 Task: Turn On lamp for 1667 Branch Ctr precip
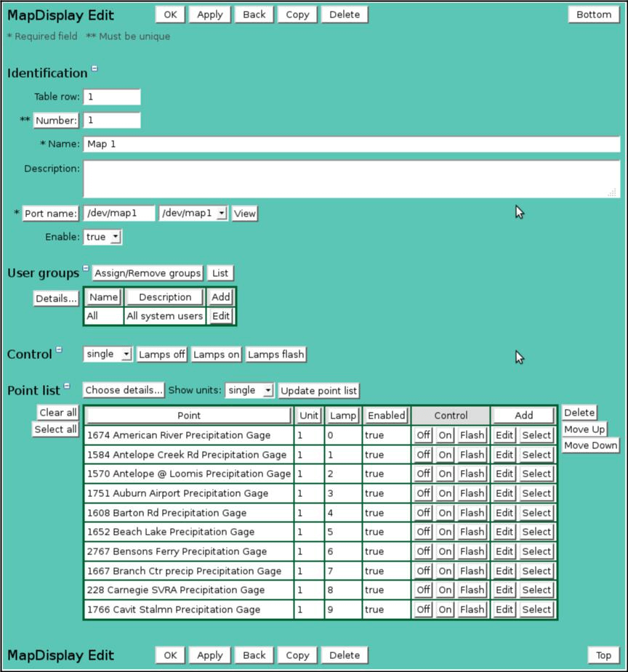click(x=445, y=570)
